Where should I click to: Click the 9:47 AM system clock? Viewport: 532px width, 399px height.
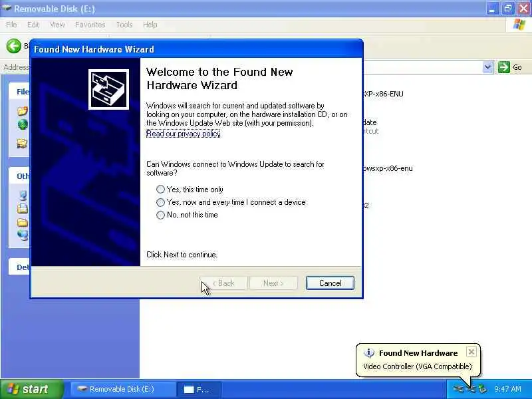507,389
